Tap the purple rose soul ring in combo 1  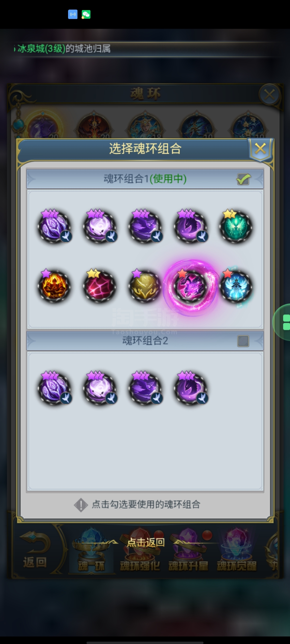[x=54, y=227]
